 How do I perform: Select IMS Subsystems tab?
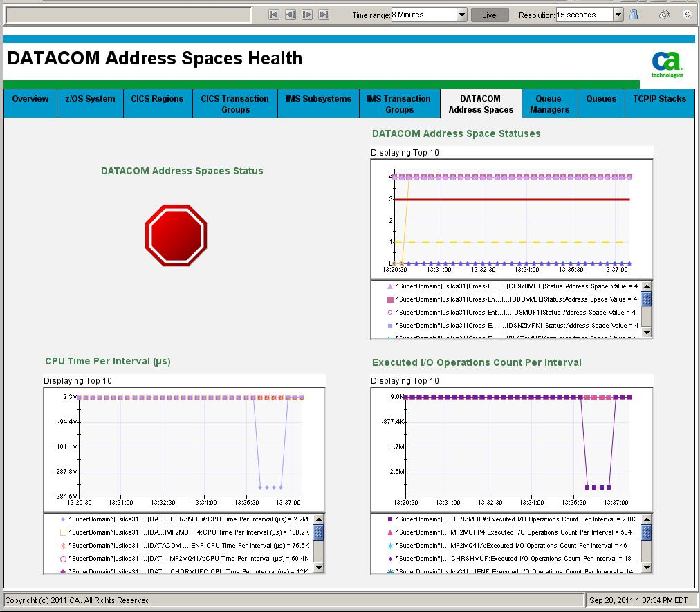click(318, 104)
